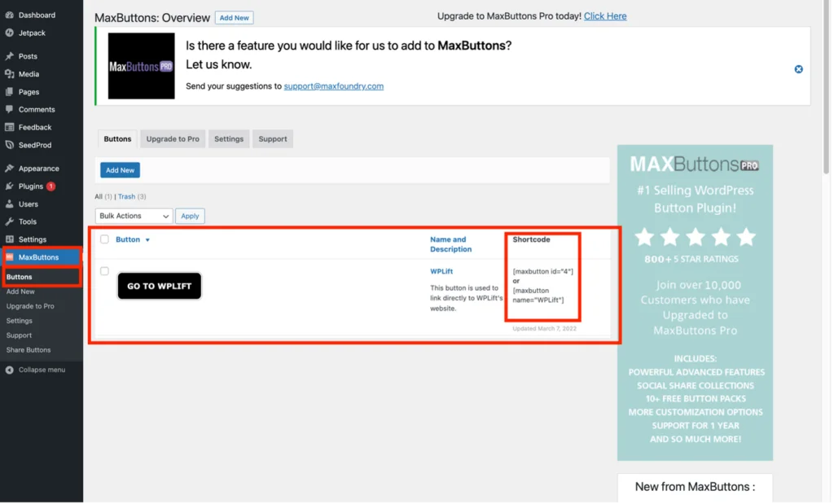The image size is (834, 504).
Task: Click the All filter text
Action: coord(99,197)
